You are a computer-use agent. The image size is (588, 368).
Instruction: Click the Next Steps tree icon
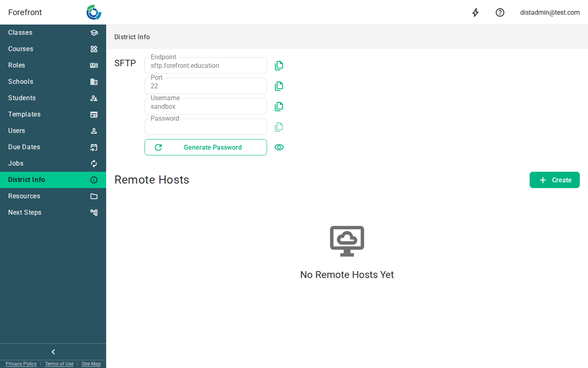click(94, 213)
